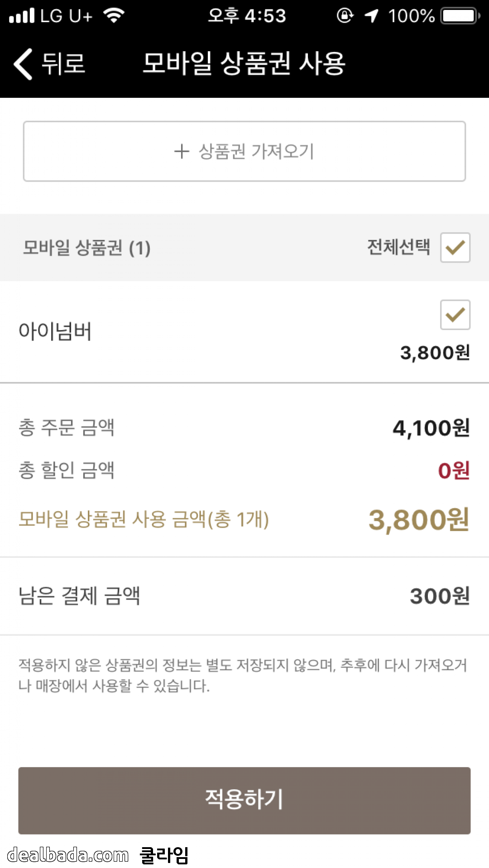489x868 pixels.
Task: Toggle the 전체선택 select-all checkbox
Action: 455,248
